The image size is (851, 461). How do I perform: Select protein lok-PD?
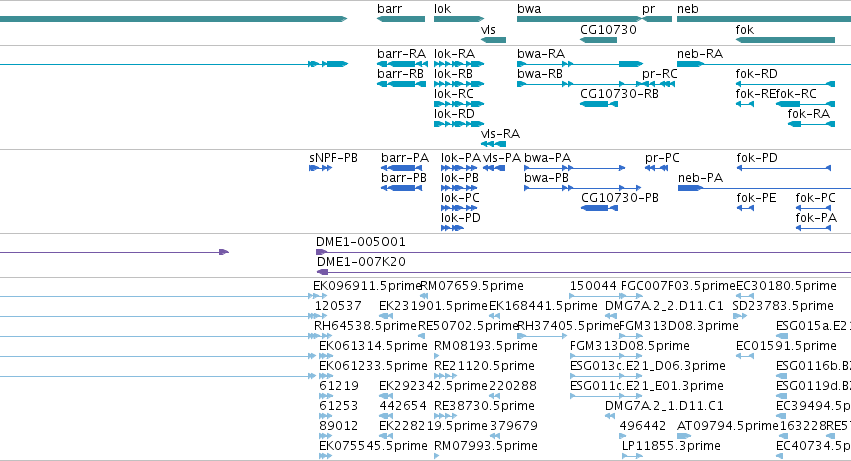452,228
